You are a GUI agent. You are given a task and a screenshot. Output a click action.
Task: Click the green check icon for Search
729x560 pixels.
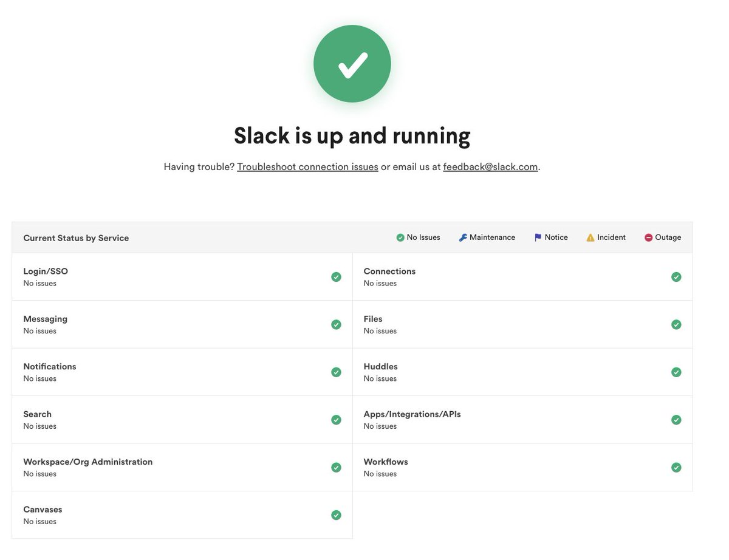(x=336, y=420)
